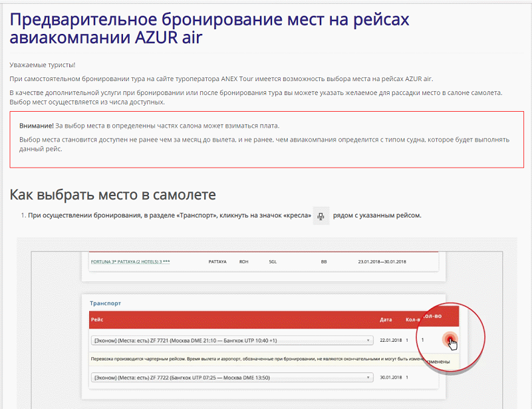Click the «SGL» accommodation cell
Image resolution: width=532 pixels, height=409 pixels.
[273, 261]
